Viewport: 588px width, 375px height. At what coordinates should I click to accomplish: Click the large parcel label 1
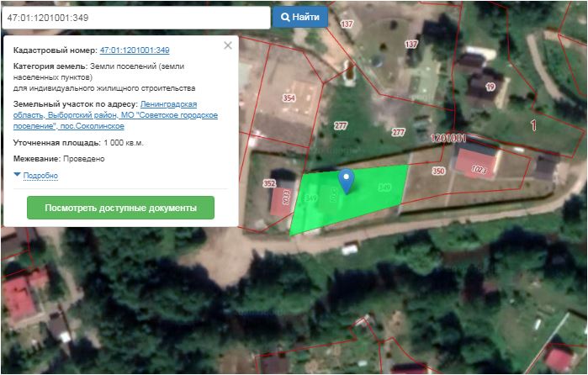coord(532,125)
